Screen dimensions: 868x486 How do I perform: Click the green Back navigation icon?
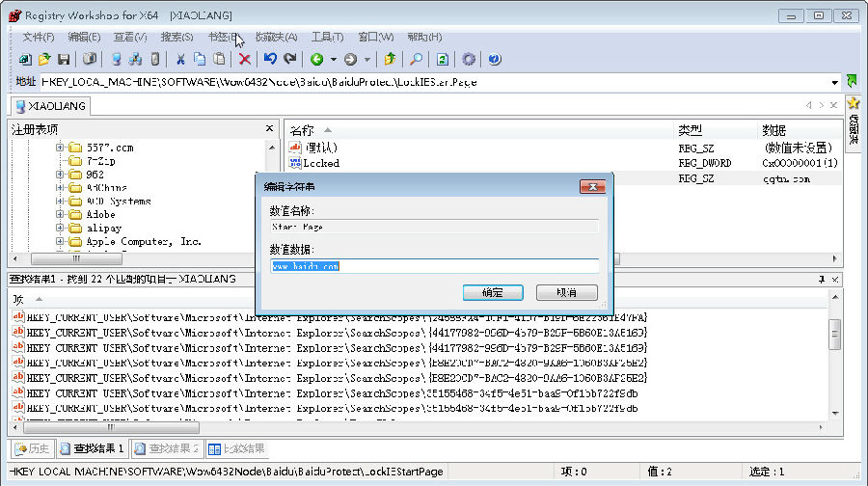(x=316, y=59)
